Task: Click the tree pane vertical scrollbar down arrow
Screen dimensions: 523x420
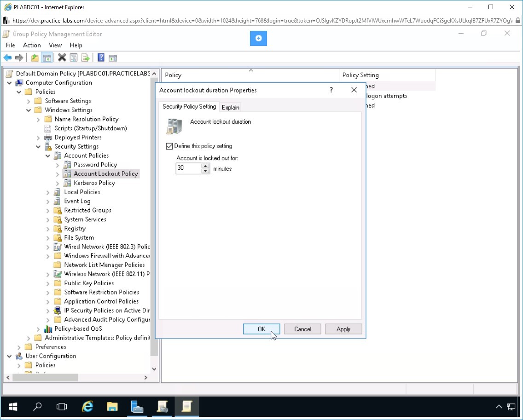Action: click(154, 369)
